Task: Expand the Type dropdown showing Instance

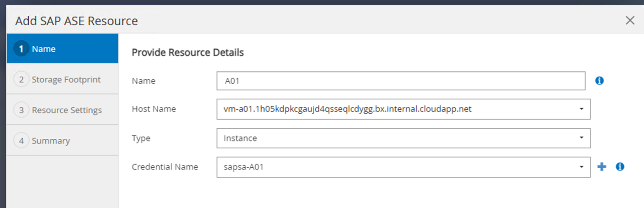Action: [x=403, y=138]
